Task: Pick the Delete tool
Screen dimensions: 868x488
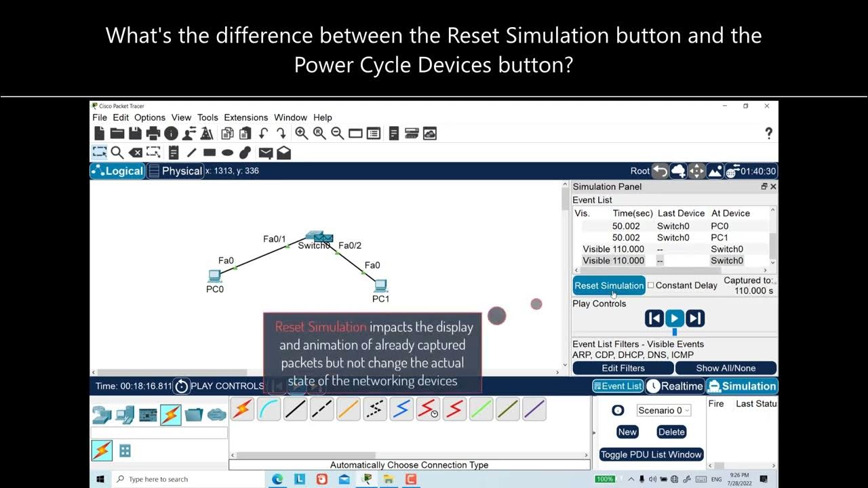Action: click(136, 152)
